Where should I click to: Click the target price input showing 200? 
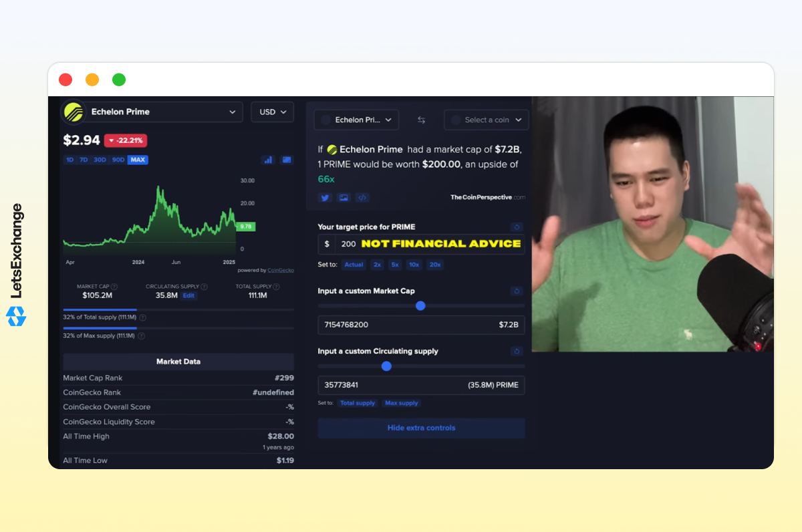[x=421, y=244]
